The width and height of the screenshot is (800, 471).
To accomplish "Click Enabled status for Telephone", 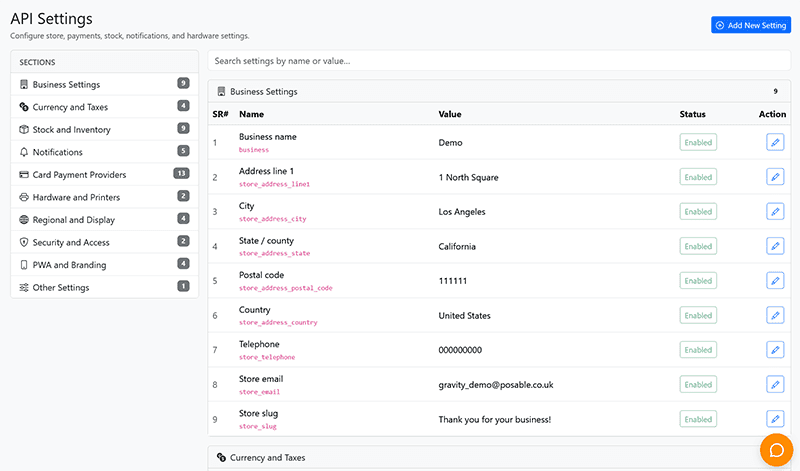I will tap(698, 350).
